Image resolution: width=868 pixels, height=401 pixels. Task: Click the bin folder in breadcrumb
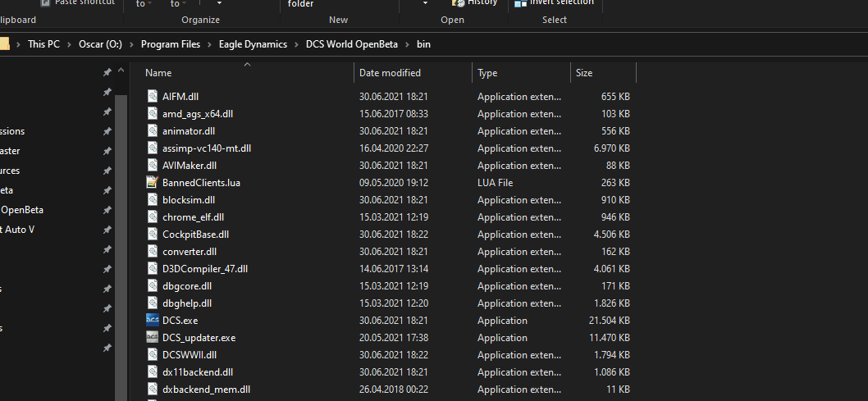pos(423,44)
